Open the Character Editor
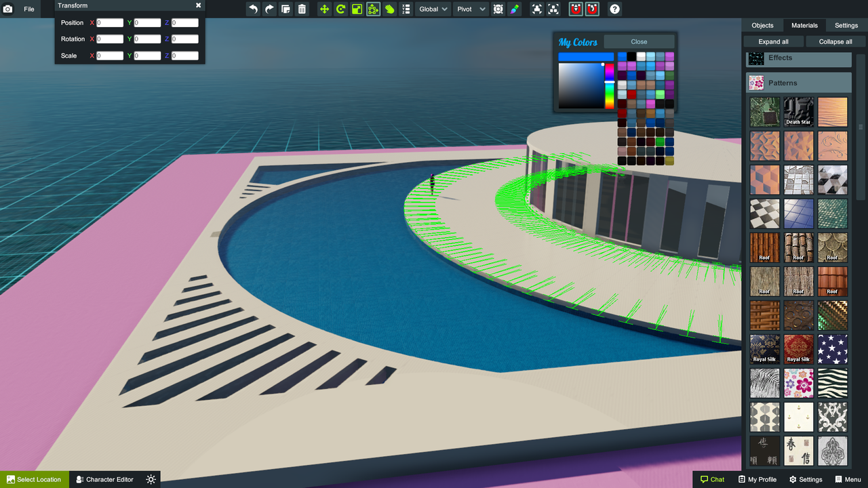Screen dimensions: 868x488 point(104,479)
